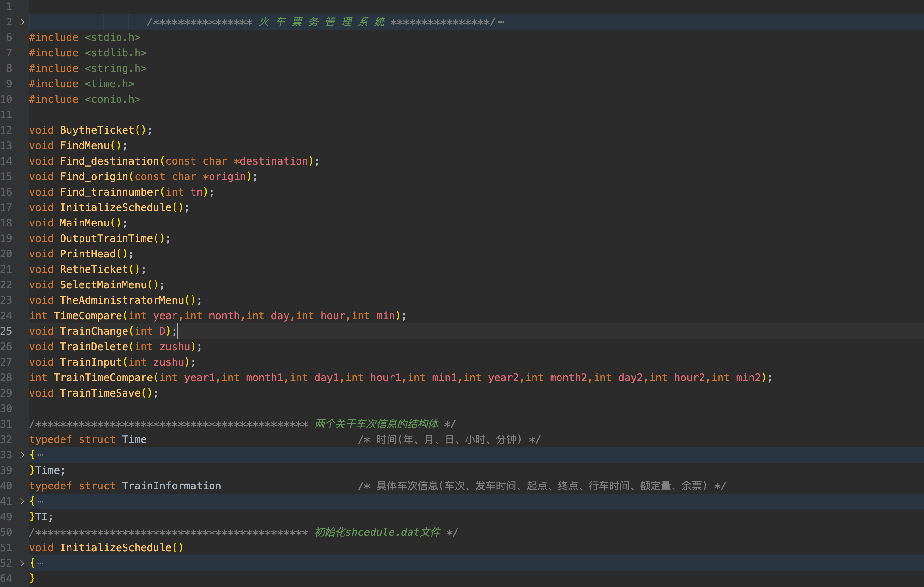
Task: Expand the folded Time struct body chevron
Action: click(22, 455)
